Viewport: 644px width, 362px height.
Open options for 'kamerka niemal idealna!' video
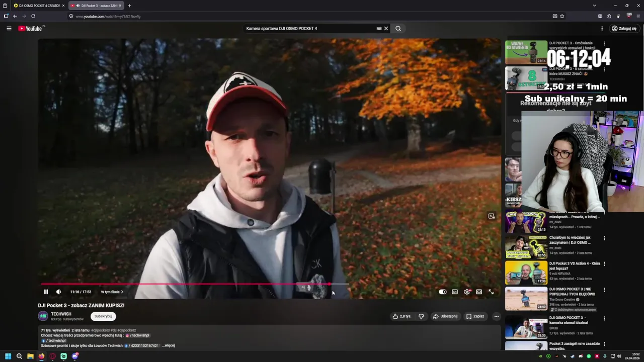pyautogui.click(x=604, y=318)
